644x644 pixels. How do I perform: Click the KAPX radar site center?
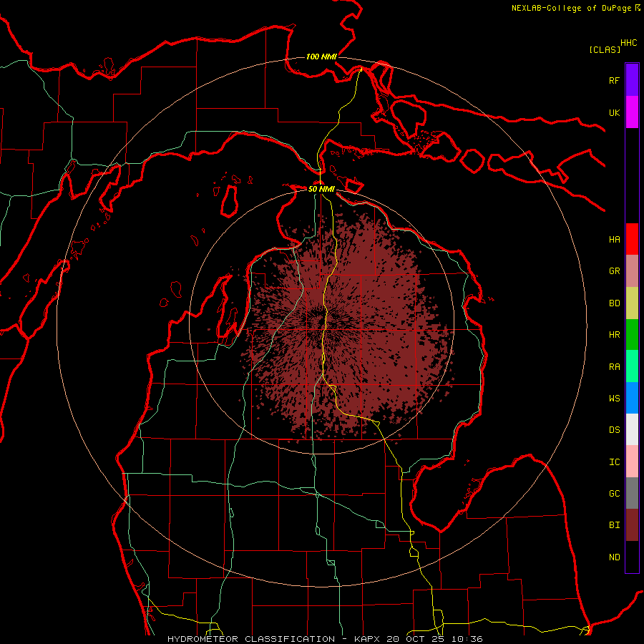[321, 321]
